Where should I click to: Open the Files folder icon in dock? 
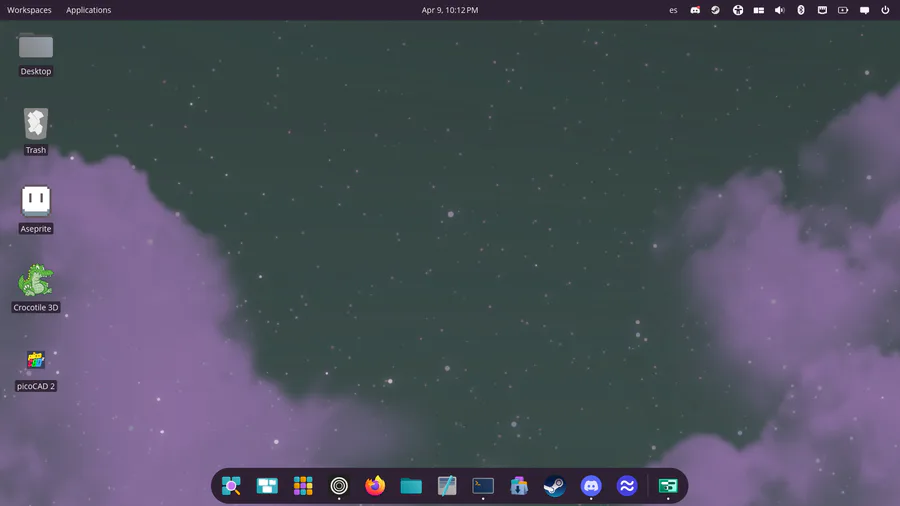411,486
